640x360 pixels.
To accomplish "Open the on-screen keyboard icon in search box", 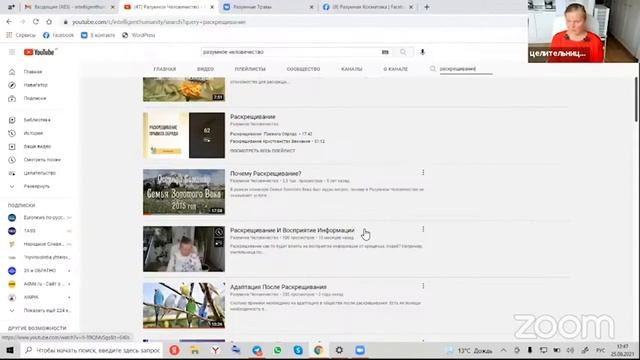I will pos(385,52).
